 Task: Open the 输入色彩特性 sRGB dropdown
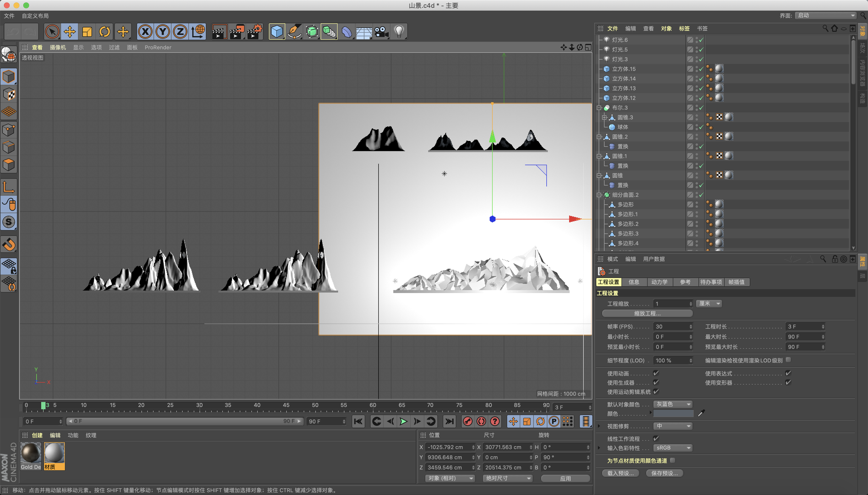pos(673,448)
